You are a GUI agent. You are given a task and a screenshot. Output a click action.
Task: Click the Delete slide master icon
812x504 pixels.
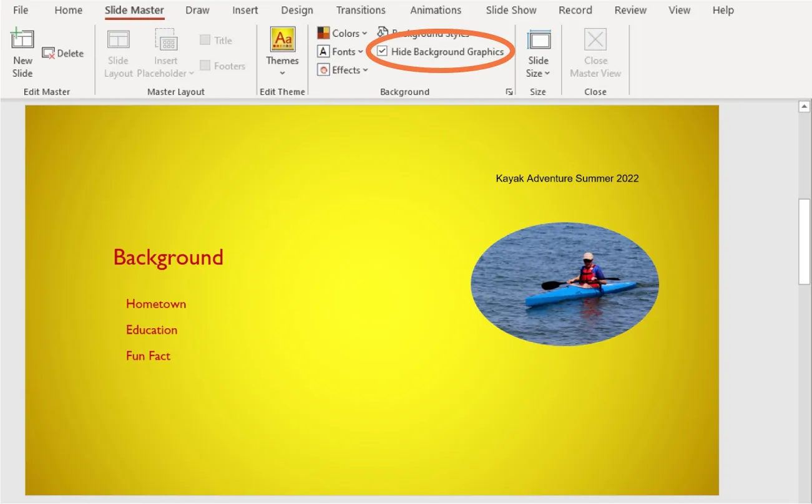[x=49, y=53]
